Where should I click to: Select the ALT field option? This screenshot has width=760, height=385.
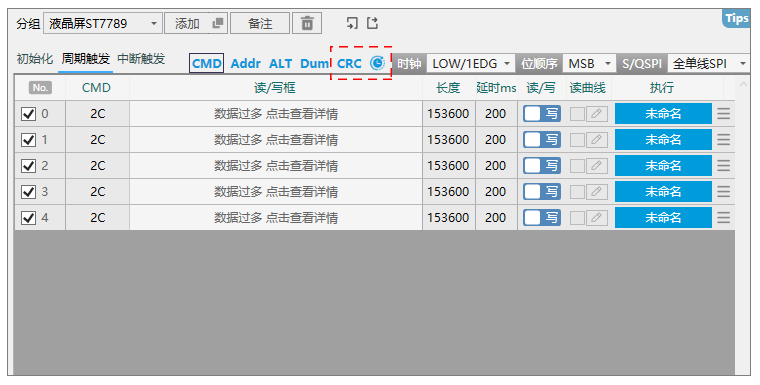coord(281,64)
